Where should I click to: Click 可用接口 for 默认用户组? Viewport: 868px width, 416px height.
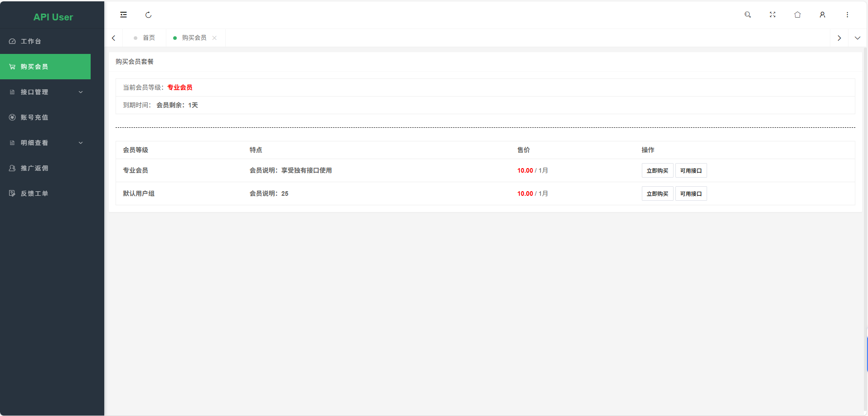691,193
